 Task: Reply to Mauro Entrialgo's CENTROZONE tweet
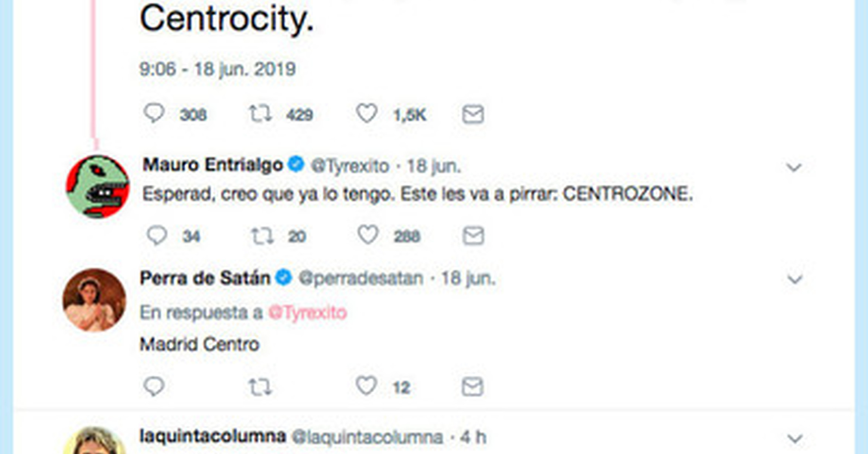[x=157, y=235]
